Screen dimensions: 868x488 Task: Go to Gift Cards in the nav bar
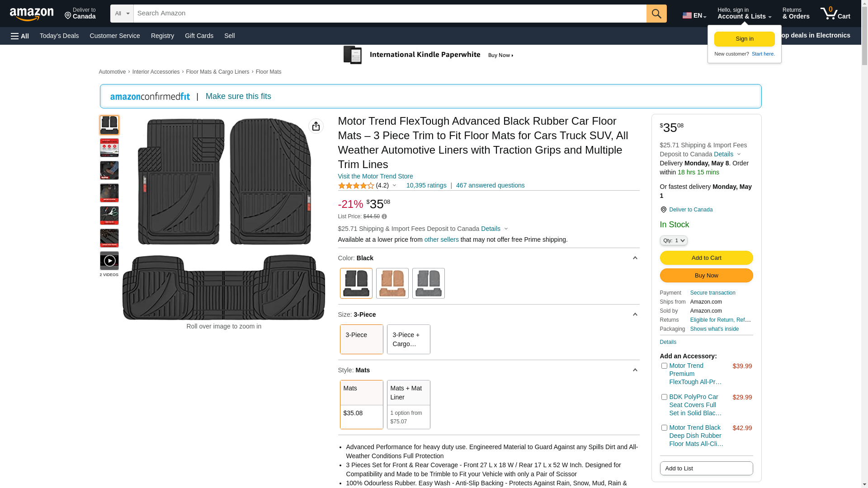[x=199, y=36]
